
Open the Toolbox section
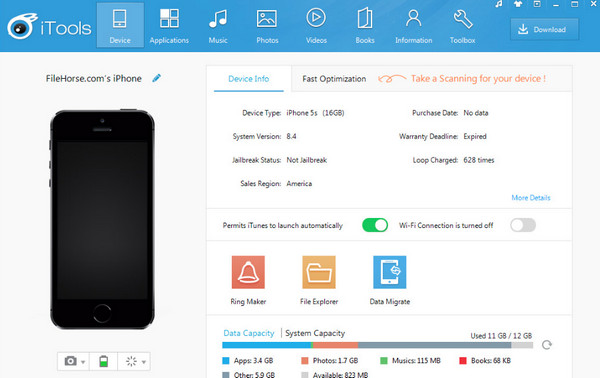pos(462,26)
